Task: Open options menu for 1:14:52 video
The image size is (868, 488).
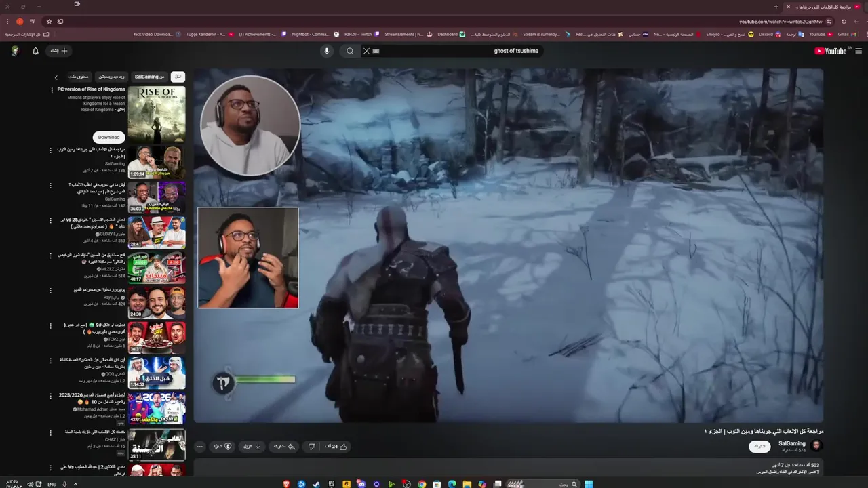Action: (x=50, y=362)
